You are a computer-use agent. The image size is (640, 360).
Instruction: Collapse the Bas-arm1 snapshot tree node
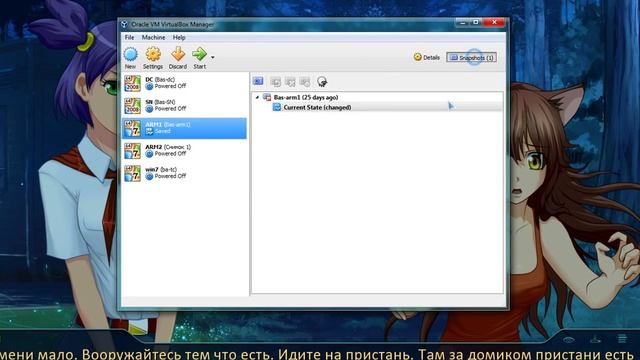click(x=257, y=97)
